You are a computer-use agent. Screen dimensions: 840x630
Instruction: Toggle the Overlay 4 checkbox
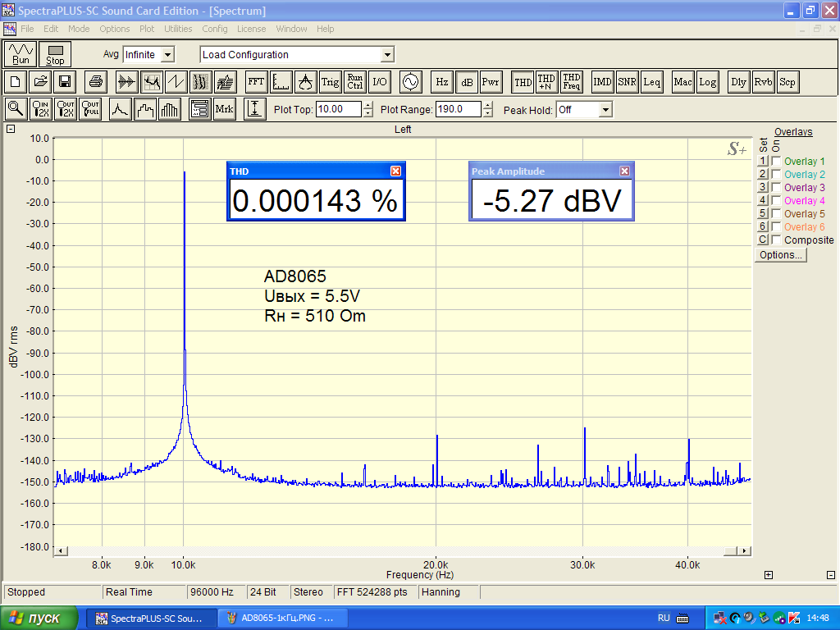point(776,201)
